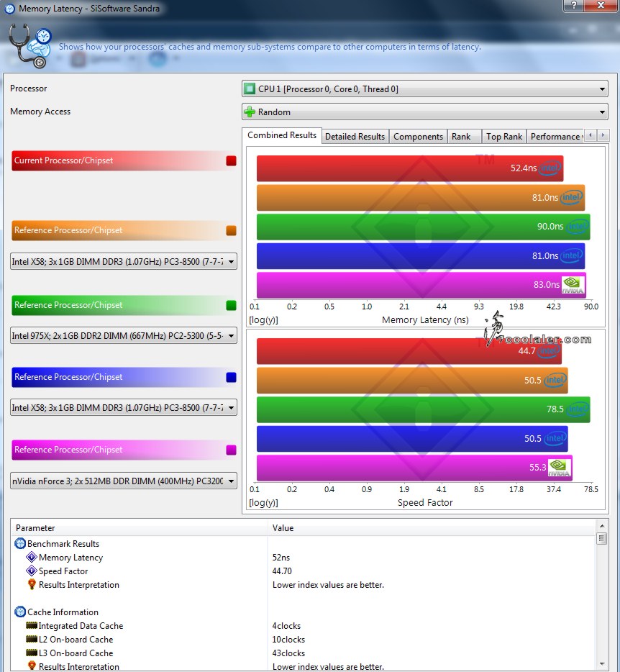The height and width of the screenshot is (672, 620).
Task: Open the Intel 975X DDR2 reference dropdown
Action: [x=124, y=335]
